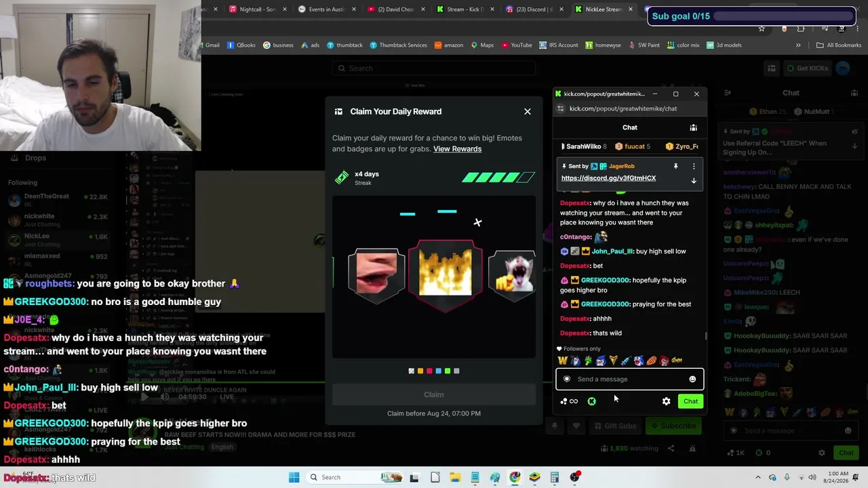Click the dimmed Claim button
The height and width of the screenshot is (488, 868).
pyautogui.click(x=434, y=394)
